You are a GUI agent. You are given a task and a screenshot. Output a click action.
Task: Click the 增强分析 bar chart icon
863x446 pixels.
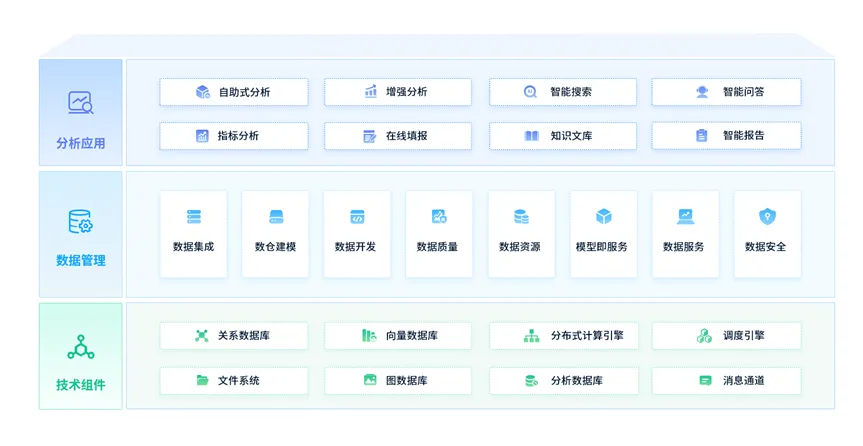click(x=371, y=91)
